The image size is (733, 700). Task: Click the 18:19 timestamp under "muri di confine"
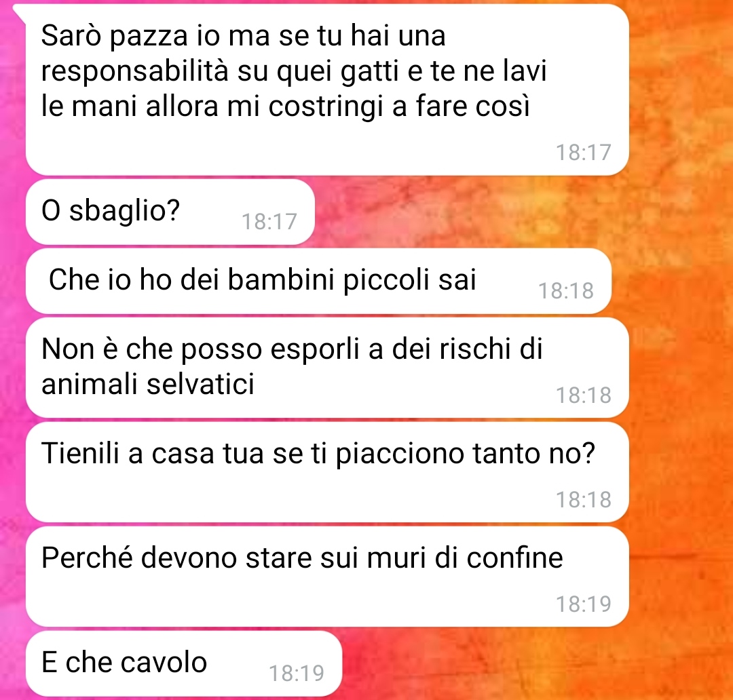click(x=583, y=604)
